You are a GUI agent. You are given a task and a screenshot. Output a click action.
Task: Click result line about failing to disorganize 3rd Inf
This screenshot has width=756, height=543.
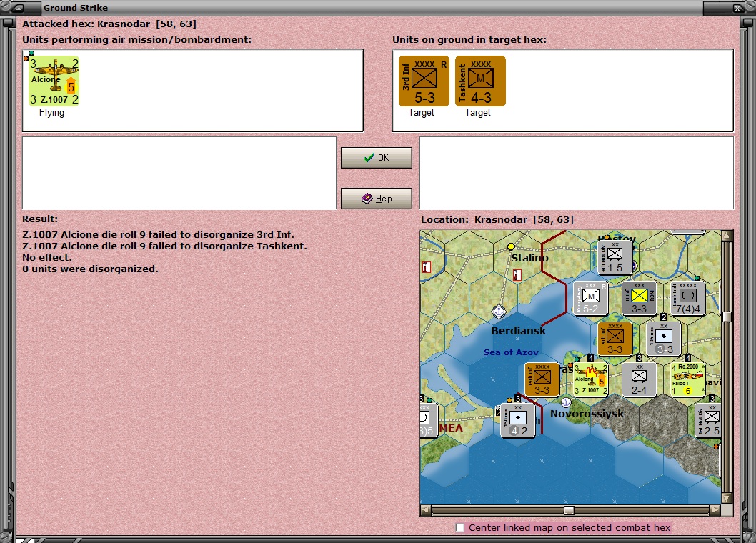[158, 235]
